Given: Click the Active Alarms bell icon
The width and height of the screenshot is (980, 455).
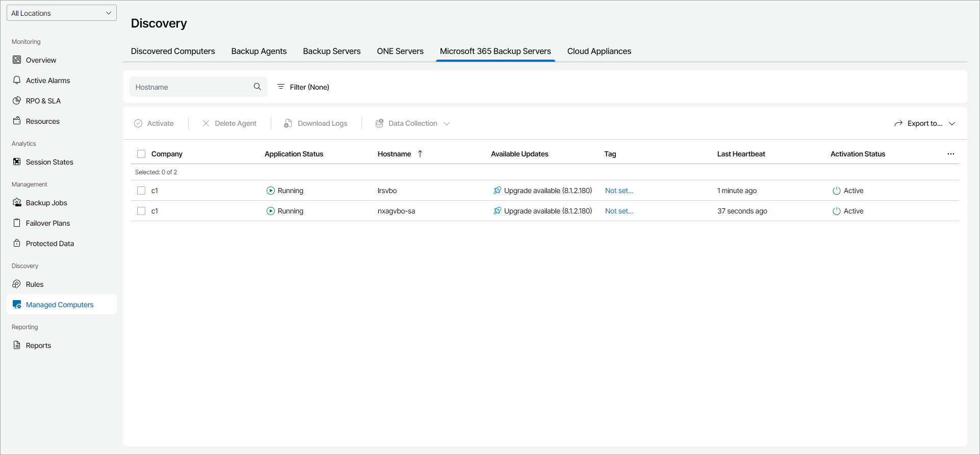Looking at the screenshot, I should point(17,81).
